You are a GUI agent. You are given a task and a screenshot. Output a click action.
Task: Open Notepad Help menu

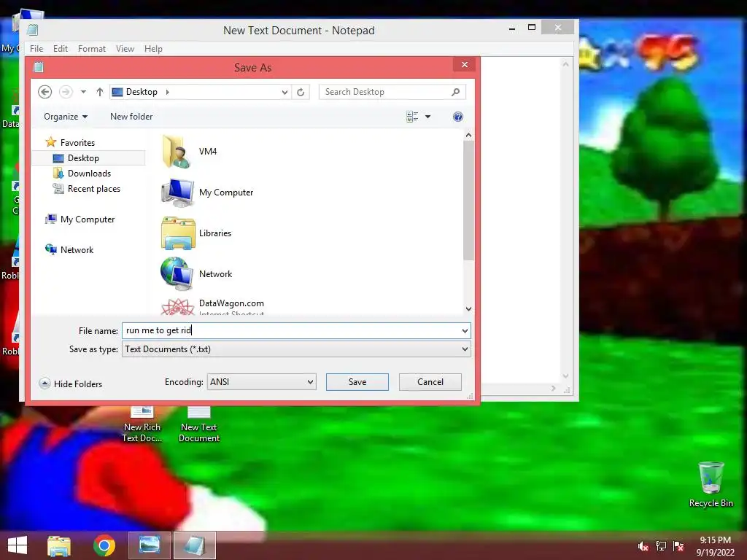153,49
